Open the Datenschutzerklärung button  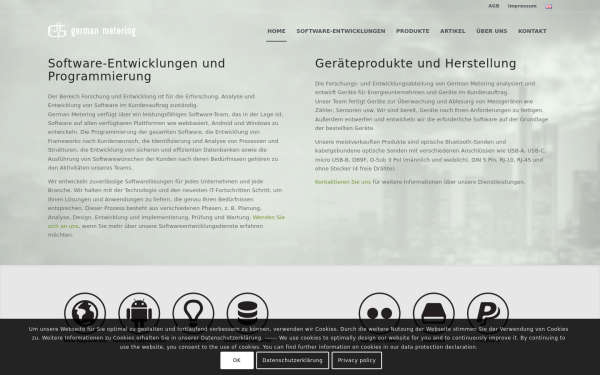(292, 360)
